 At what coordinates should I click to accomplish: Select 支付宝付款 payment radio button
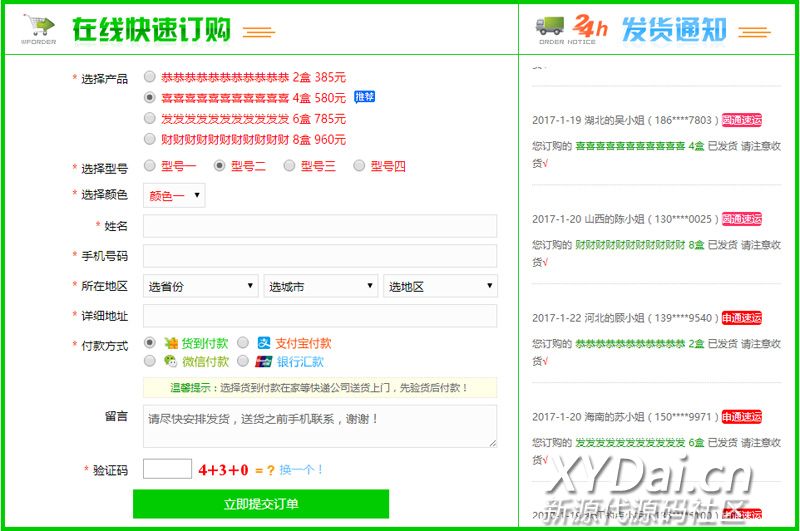243,342
